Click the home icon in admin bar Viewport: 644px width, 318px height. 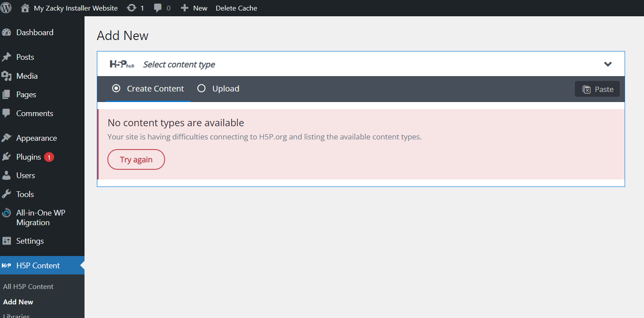coord(25,8)
